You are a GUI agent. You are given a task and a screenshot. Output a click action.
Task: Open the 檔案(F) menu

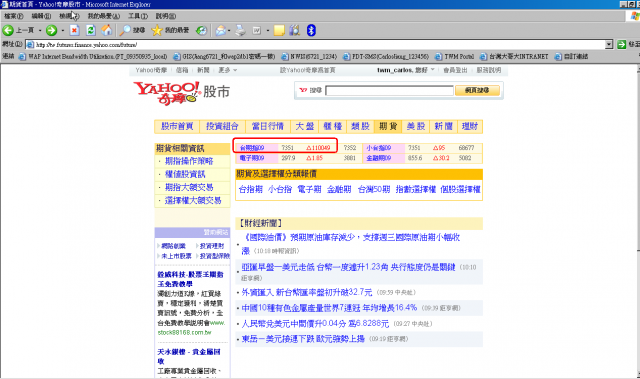pyautogui.click(x=14, y=16)
